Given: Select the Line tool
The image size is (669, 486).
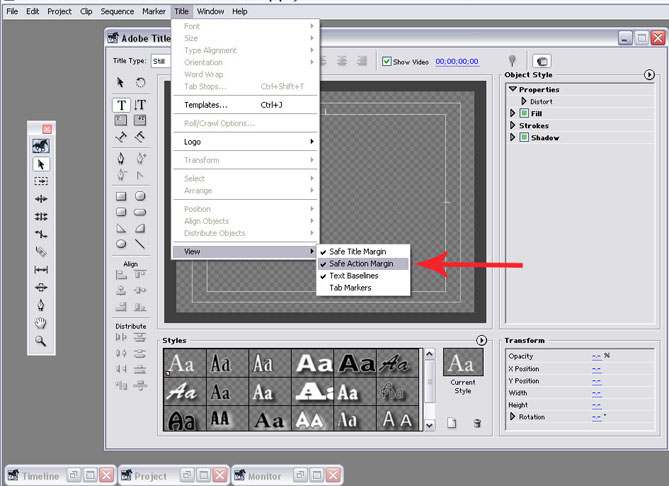Looking at the screenshot, I should (140, 243).
